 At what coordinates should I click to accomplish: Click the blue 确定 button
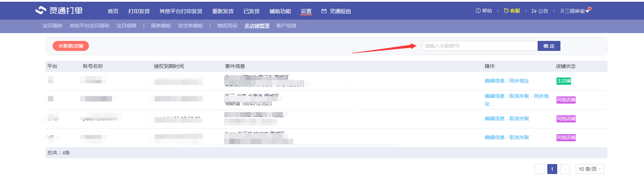point(549,46)
